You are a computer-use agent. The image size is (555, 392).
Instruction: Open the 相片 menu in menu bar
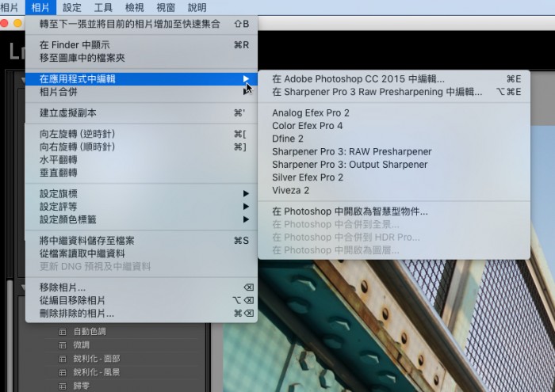coord(40,7)
